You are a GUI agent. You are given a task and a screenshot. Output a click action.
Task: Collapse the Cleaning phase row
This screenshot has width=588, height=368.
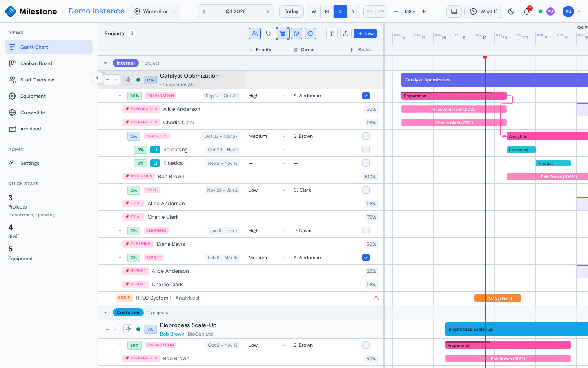(x=120, y=231)
